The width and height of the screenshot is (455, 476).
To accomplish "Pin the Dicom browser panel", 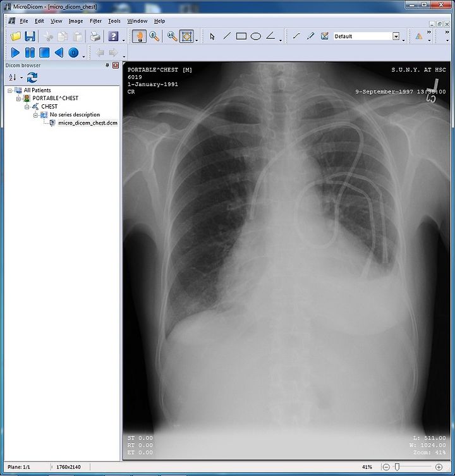I will click(107, 65).
